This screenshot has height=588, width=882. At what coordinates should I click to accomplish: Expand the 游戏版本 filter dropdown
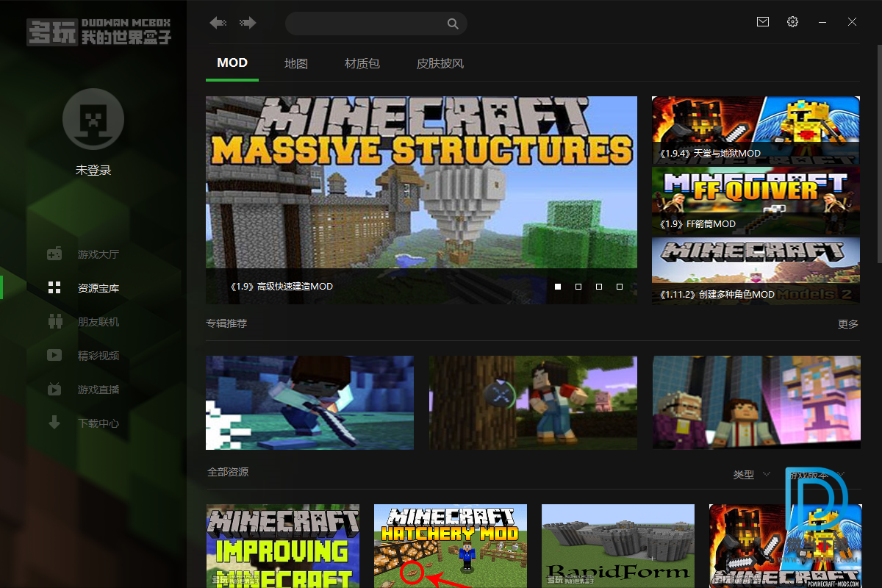pyautogui.click(x=817, y=475)
